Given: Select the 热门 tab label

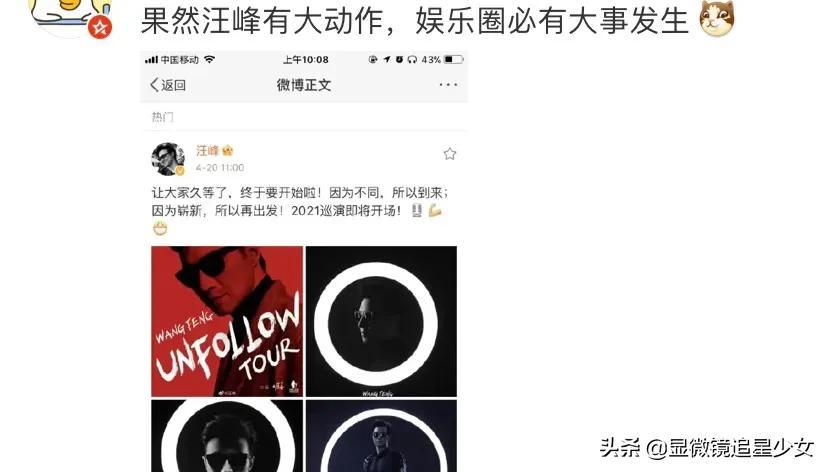Looking at the screenshot, I should [x=162, y=117].
